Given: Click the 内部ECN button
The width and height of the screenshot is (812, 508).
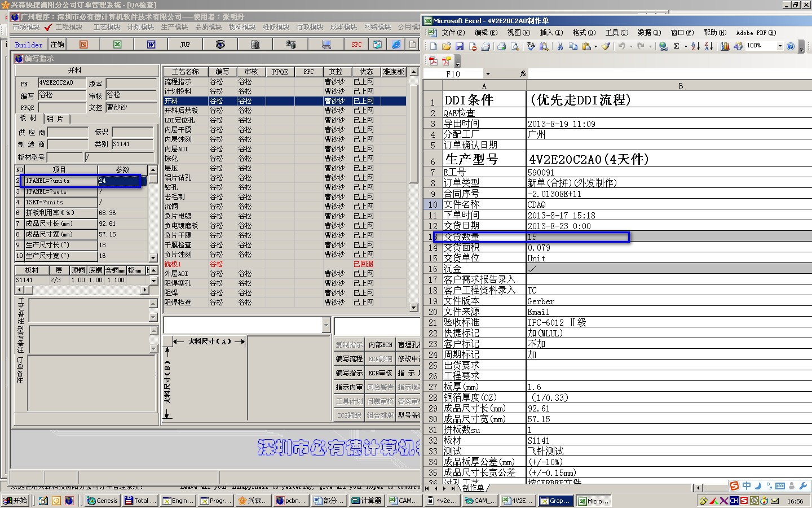Looking at the screenshot, I should pos(380,345).
